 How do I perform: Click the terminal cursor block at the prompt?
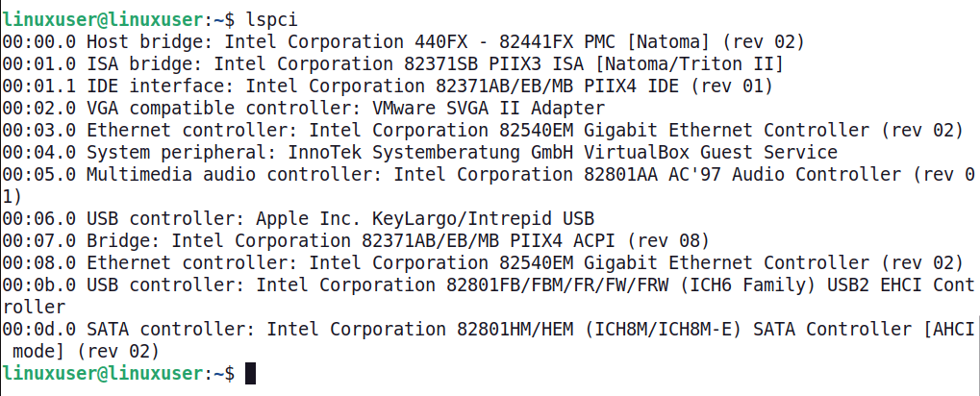click(x=251, y=373)
